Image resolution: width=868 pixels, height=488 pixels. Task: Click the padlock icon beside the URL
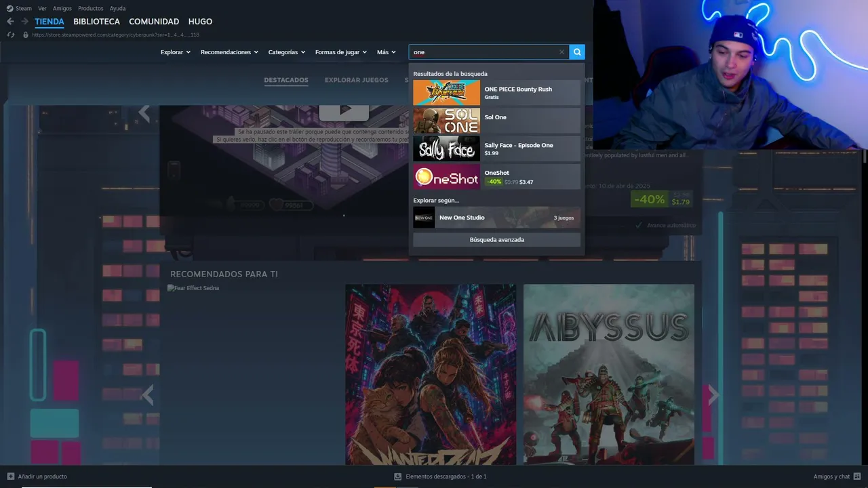26,35
